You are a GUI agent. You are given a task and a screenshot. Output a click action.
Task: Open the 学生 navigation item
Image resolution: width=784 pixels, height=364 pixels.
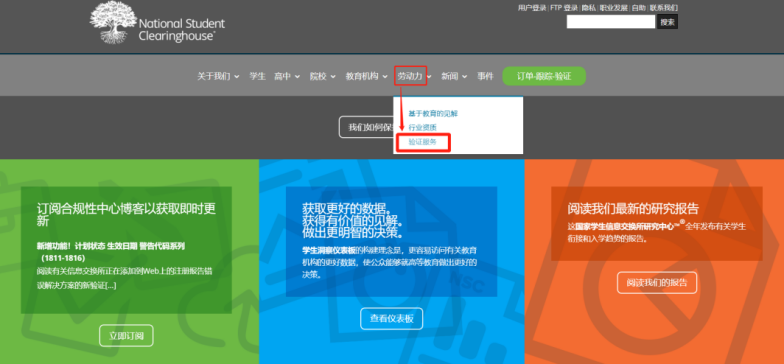[258, 76]
